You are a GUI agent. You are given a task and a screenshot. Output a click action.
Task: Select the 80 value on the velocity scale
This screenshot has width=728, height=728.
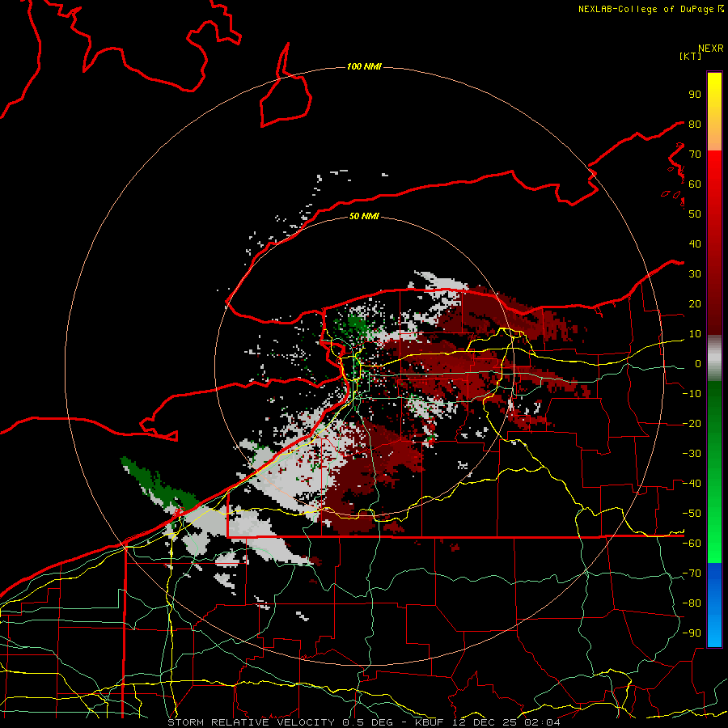[695, 125]
